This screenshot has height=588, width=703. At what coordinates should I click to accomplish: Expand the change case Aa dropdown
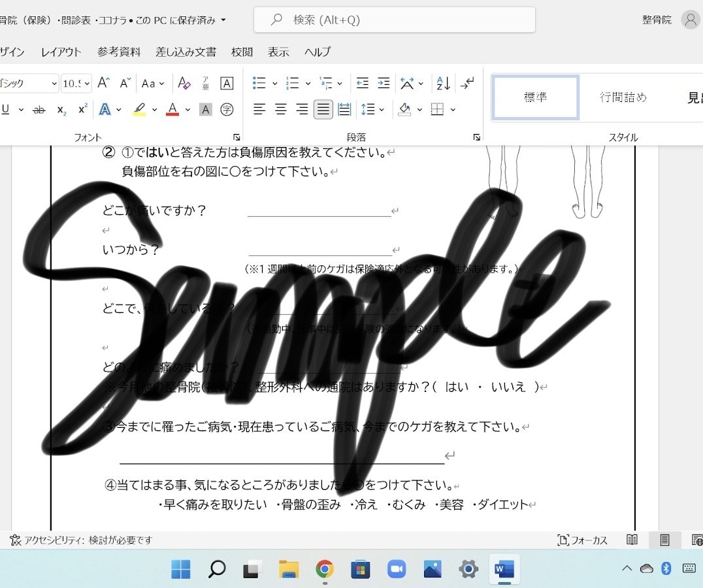pyautogui.click(x=162, y=84)
